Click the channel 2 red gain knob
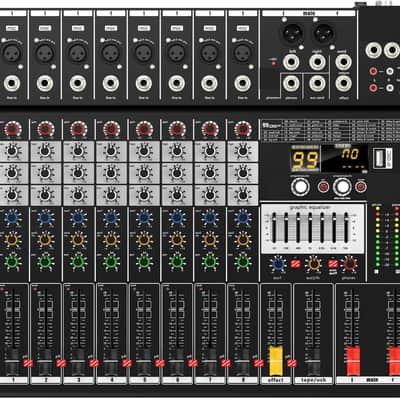Viewport: 400px width, 400px height. click(x=46, y=129)
